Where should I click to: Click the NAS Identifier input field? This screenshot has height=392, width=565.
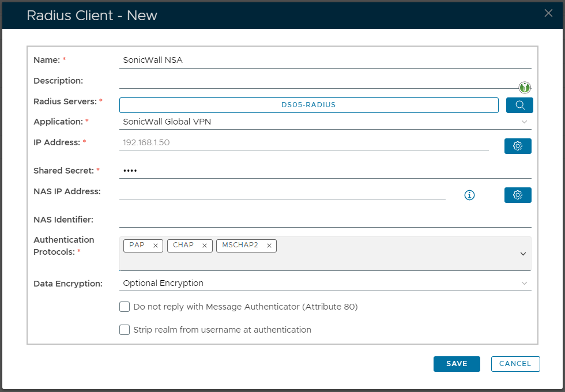tap(326, 220)
